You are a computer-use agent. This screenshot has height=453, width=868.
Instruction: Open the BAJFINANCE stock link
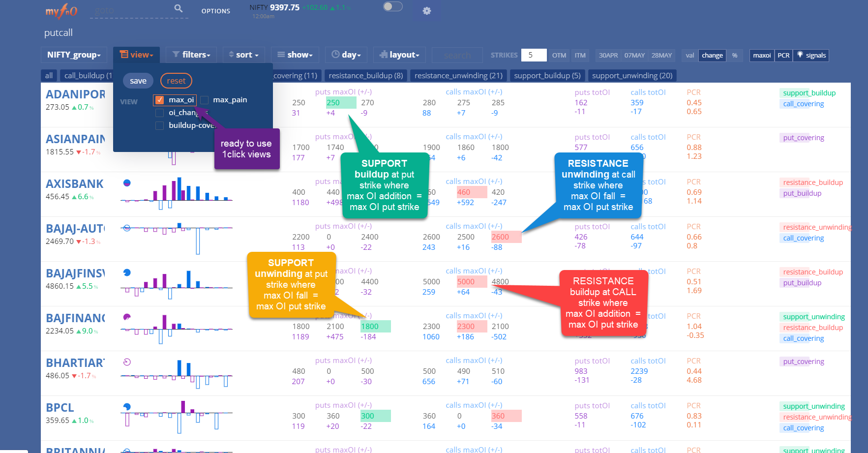(x=76, y=318)
